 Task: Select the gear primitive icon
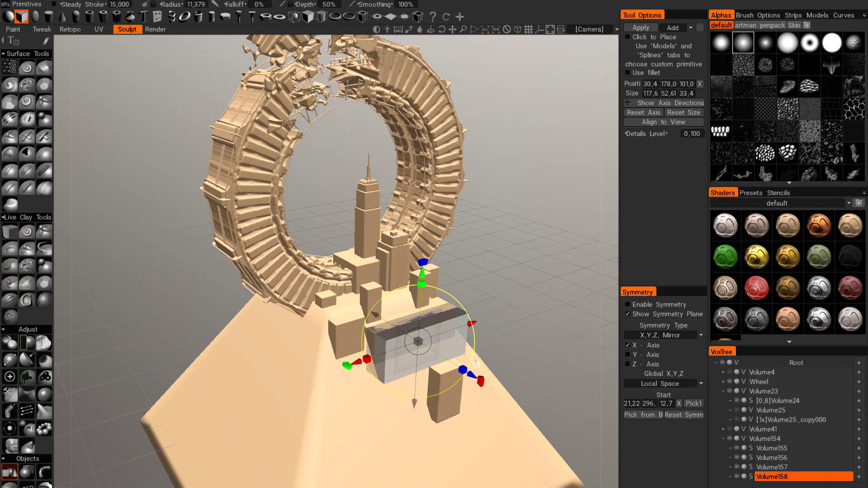[117, 17]
